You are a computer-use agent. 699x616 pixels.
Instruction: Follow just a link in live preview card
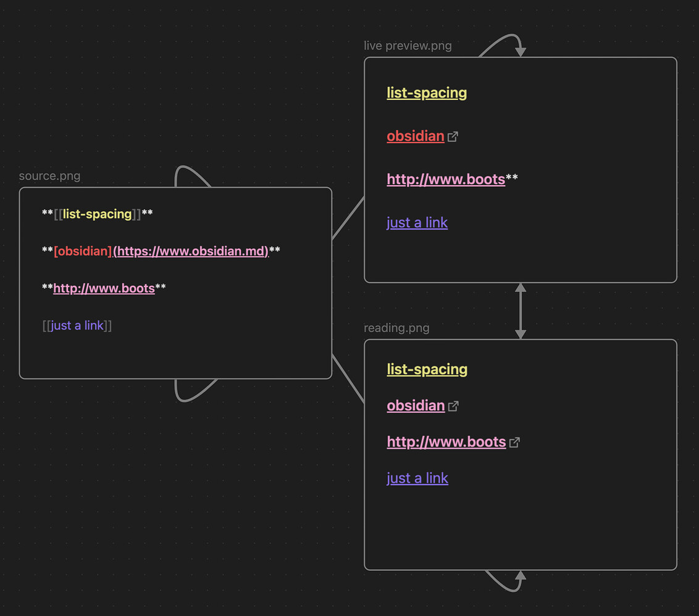pos(417,222)
